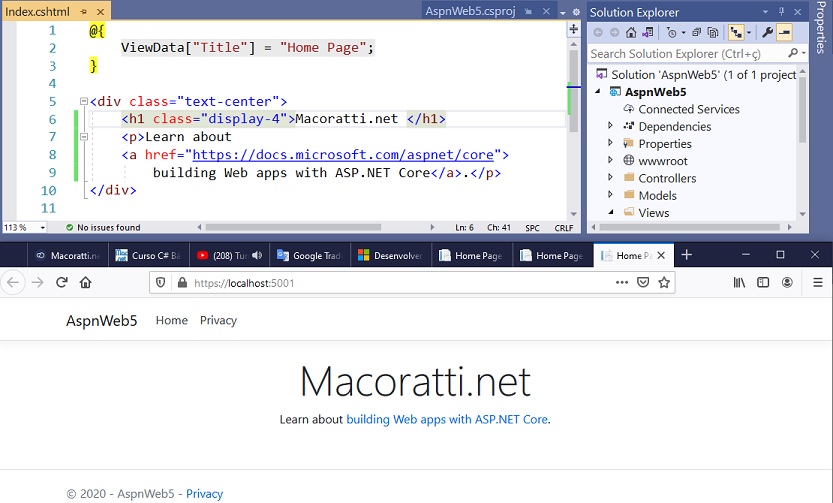This screenshot has width=833, height=503.
Task: Toggle pin on the Index.cshtml tab
Action: point(84,11)
